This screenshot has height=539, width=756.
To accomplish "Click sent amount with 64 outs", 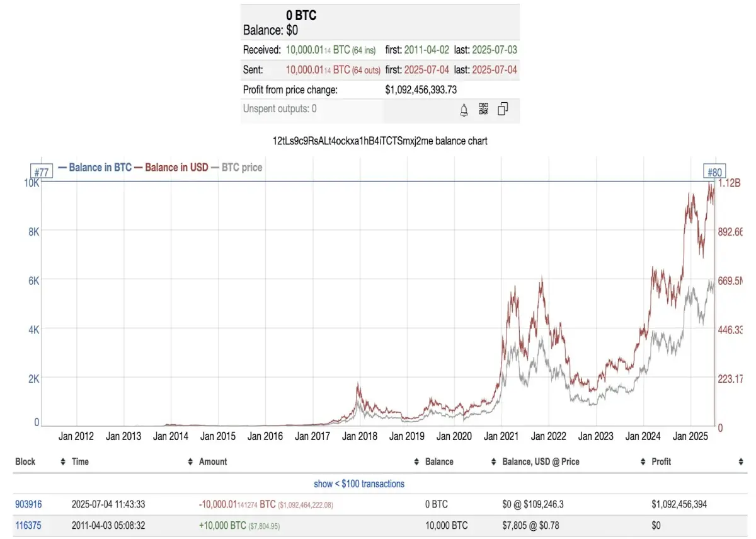I will click(x=334, y=70).
